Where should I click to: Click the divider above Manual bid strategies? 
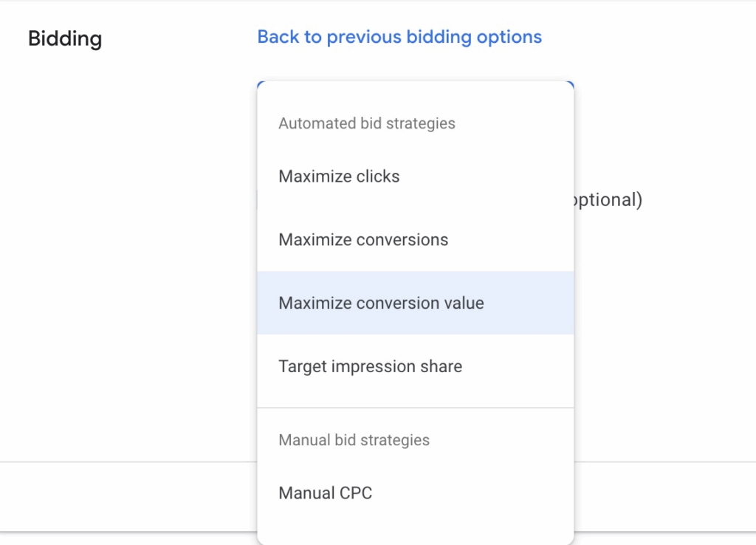tap(415, 408)
